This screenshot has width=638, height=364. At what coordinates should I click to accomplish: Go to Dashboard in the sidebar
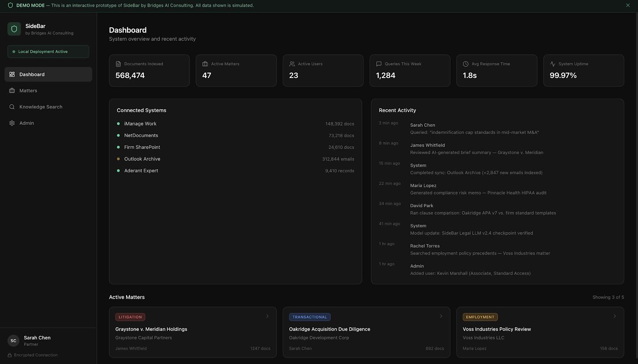[48, 74]
